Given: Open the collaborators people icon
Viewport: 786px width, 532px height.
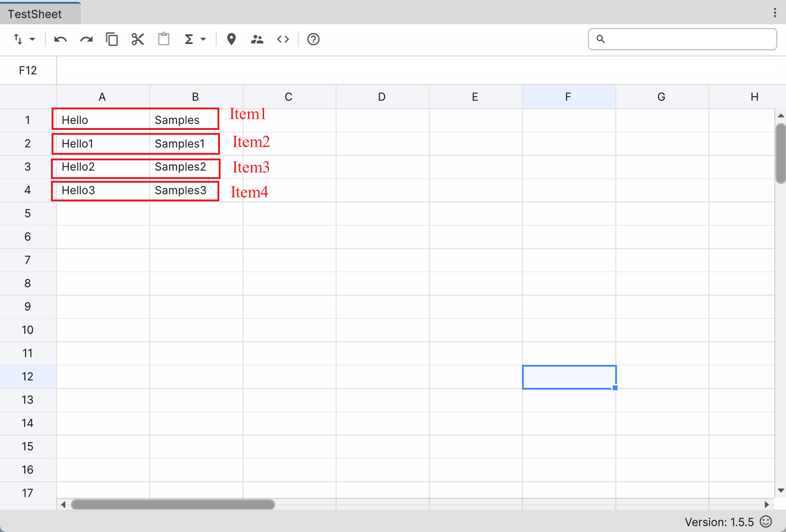Looking at the screenshot, I should pyautogui.click(x=257, y=39).
